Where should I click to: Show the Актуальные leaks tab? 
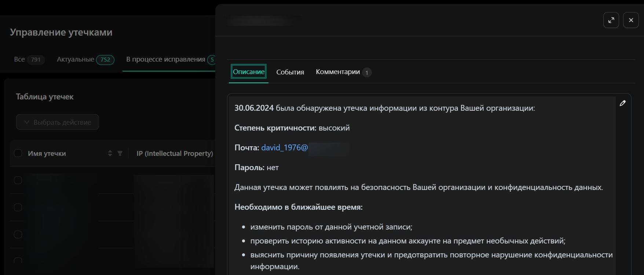pyautogui.click(x=75, y=59)
